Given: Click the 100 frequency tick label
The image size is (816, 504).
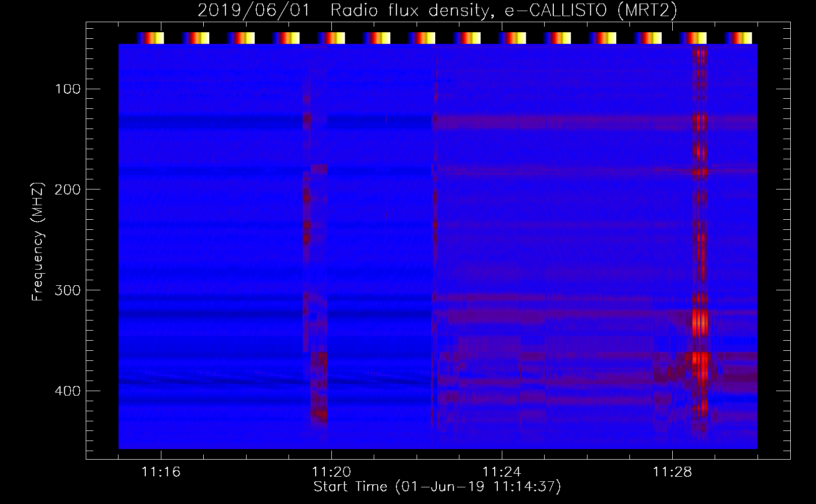Looking at the screenshot, I should click(x=68, y=89).
